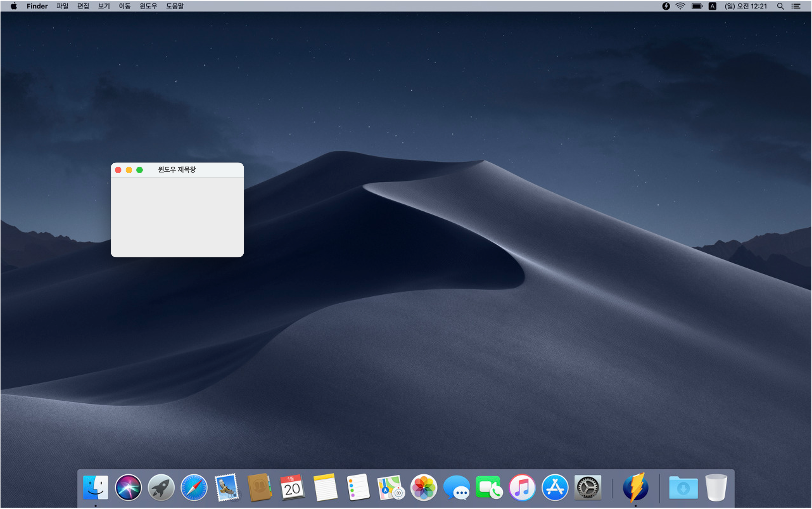
Task: Open the Maps app in the Dock
Action: [x=391, y=488]
